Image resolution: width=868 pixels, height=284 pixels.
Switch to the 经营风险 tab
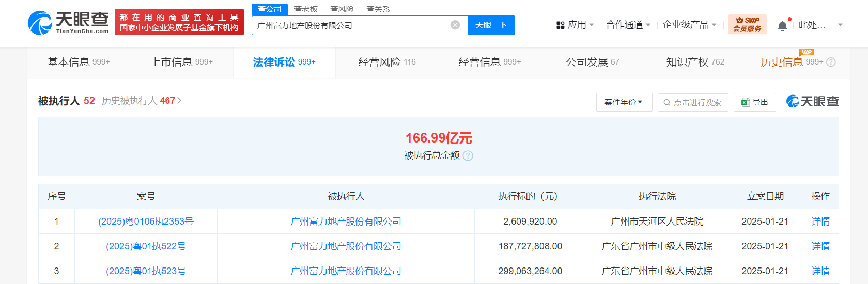[386, 62]
